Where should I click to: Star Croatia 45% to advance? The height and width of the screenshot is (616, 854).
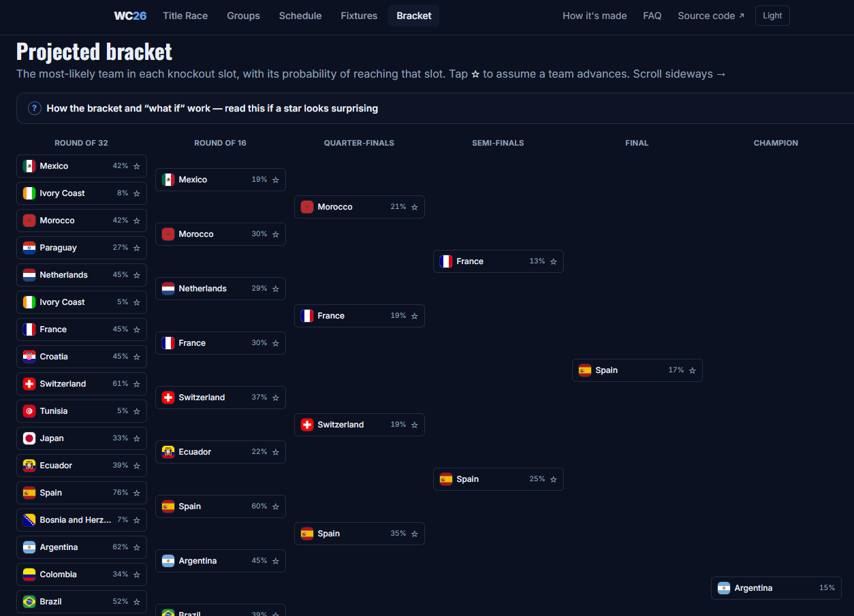(137, 357)
